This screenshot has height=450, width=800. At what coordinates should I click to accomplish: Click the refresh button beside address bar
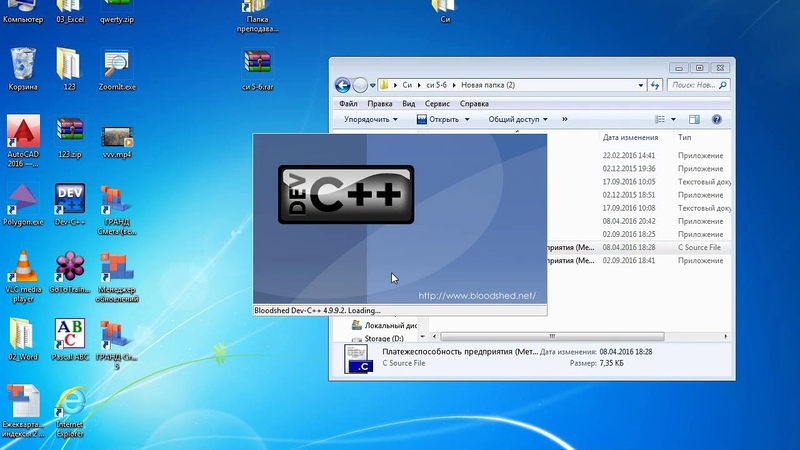click(655, 85)
